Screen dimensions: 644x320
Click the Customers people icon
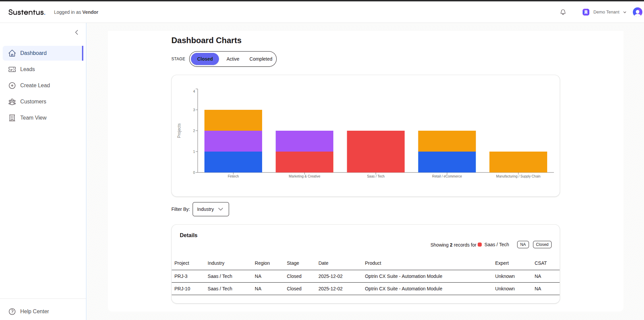[x=12, y=102]
